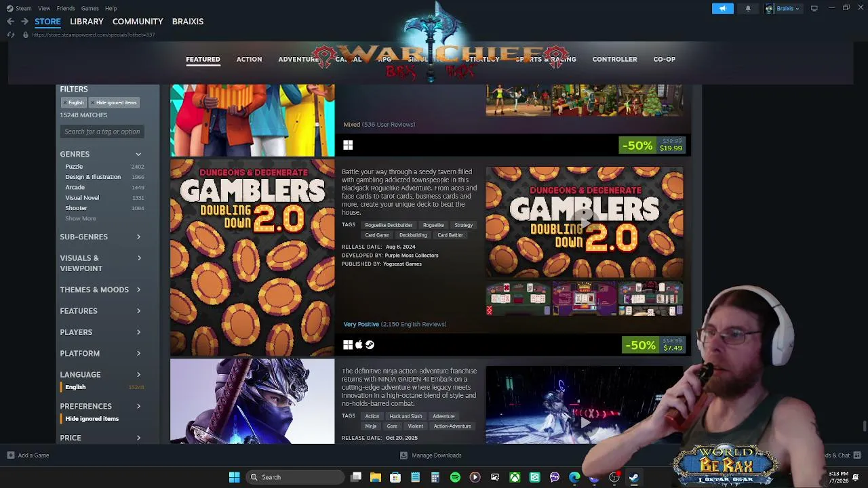Reload the store page
Image resolution: width=868 pixels, height=488 pixels.
(x=10, y=35)
